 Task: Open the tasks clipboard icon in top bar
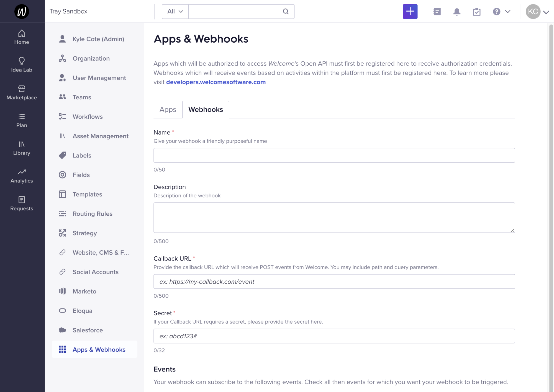click(x=477, y=11)
